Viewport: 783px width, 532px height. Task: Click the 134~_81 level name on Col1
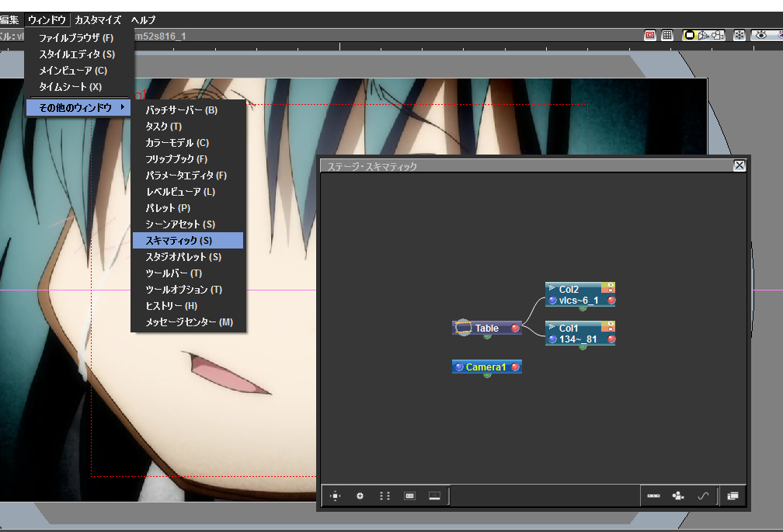(x=578, y=339)
